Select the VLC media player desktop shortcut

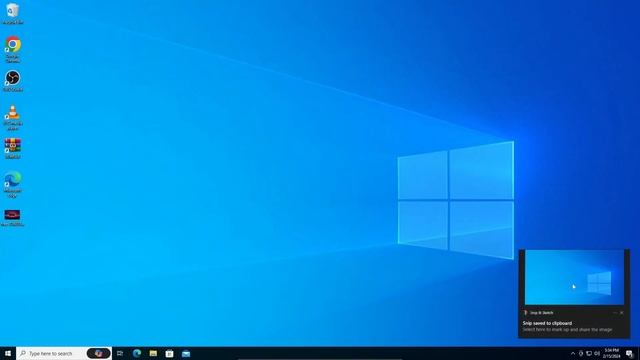pyautogui.click(x=13, y=118)
